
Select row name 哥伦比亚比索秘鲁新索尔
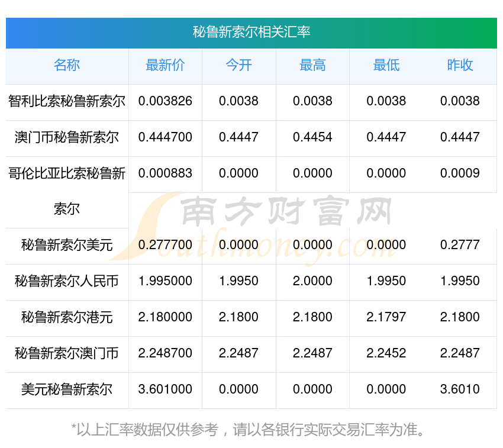[x=67, y=191]
